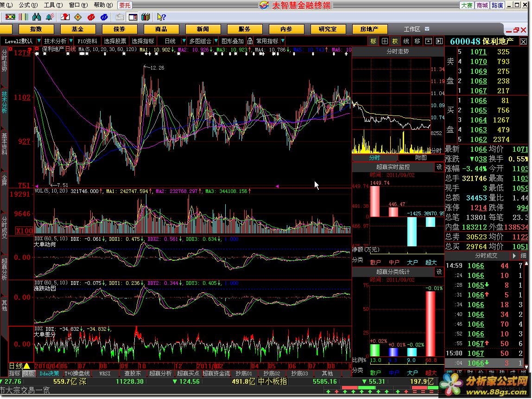
Task: Click the 市大宗交易一览 ticker text
Action: click(x=25, y=390)
